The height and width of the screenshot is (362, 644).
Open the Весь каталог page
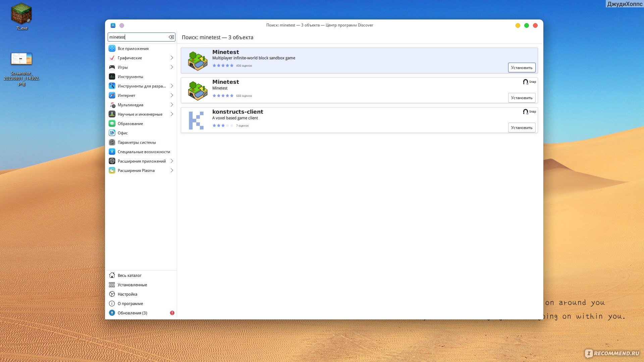(141, 276)
